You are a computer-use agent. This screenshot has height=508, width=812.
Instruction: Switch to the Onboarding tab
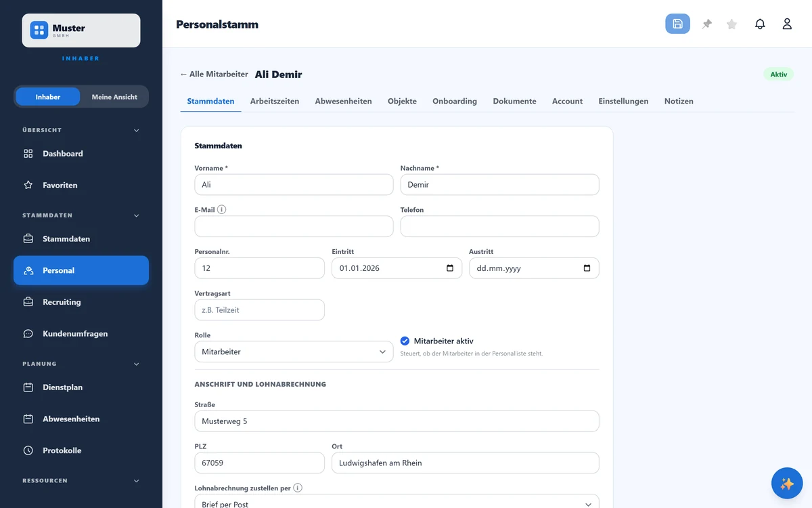click(455, 101)
